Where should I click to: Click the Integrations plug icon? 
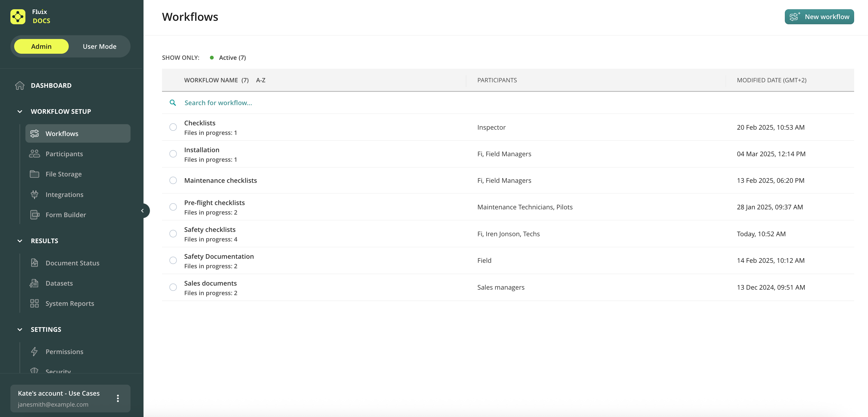tap(34, 195)
